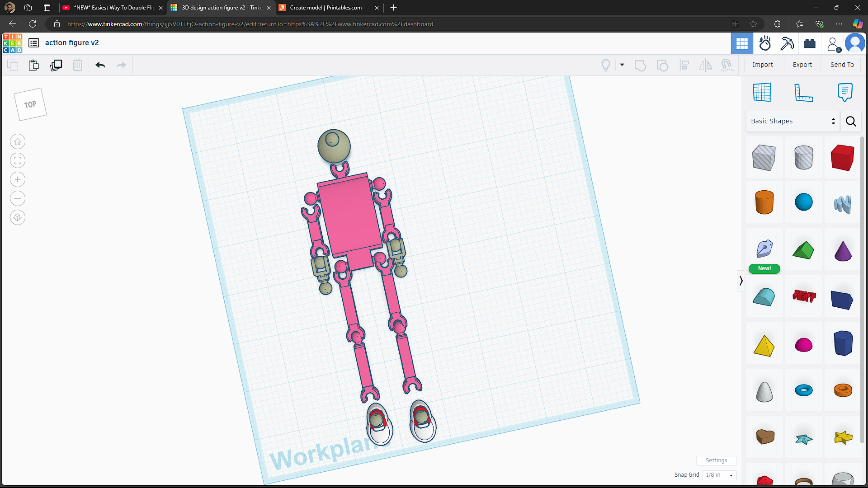This screenshot has width=868, height=488.
Task: Toggle the Workplane tool
Action: 762,92
